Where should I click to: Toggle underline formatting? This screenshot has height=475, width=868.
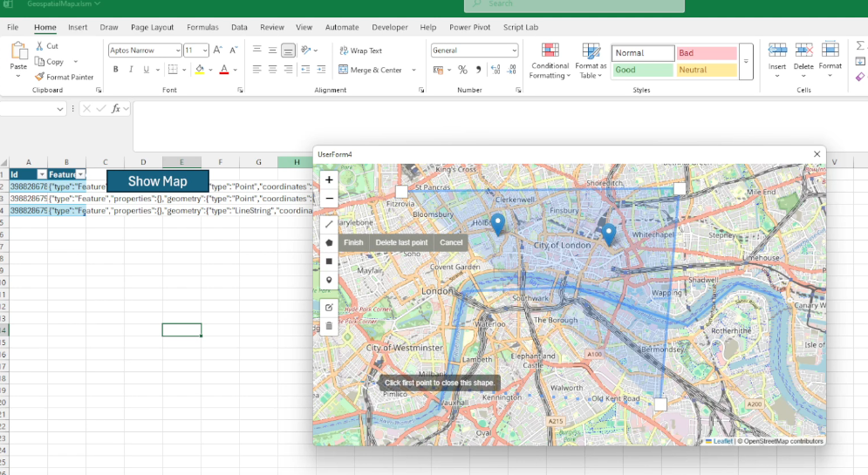coord(147,70)
